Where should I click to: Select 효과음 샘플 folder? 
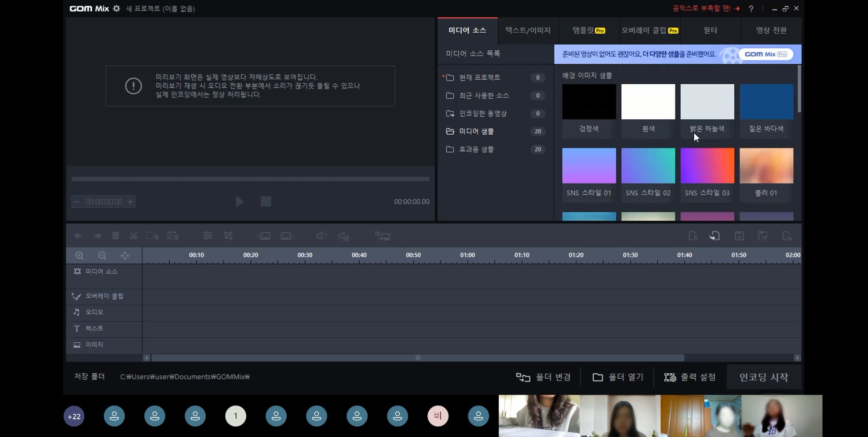pyautogui.click(x=495, y=149)
